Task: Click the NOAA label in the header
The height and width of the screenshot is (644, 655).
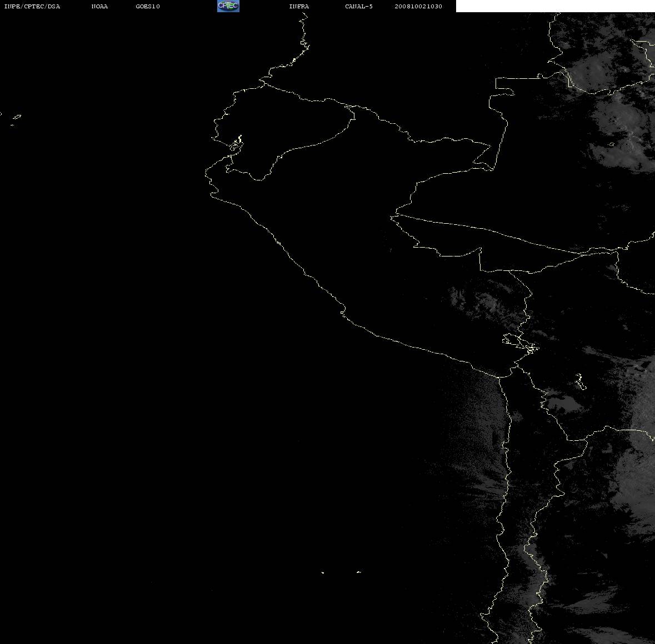Action: point(99,6)
